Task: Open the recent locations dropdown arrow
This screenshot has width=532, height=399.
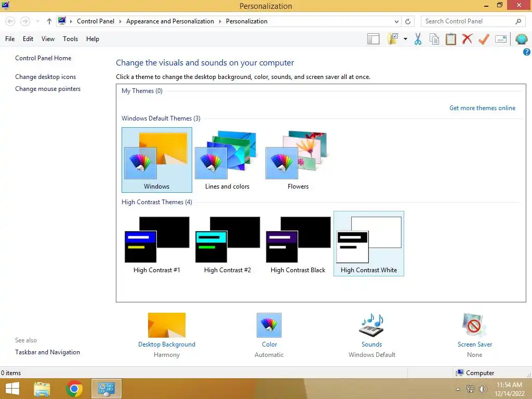Action: coord(37,21)
